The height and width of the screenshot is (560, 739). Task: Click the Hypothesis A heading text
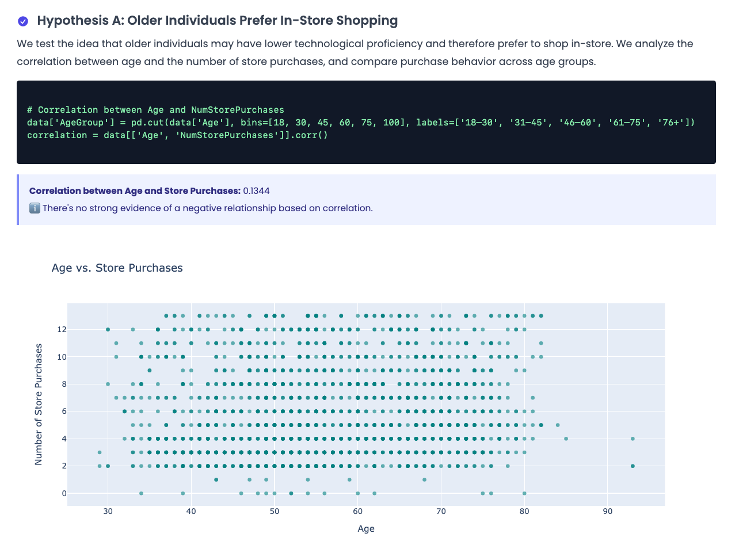(217, 21)
